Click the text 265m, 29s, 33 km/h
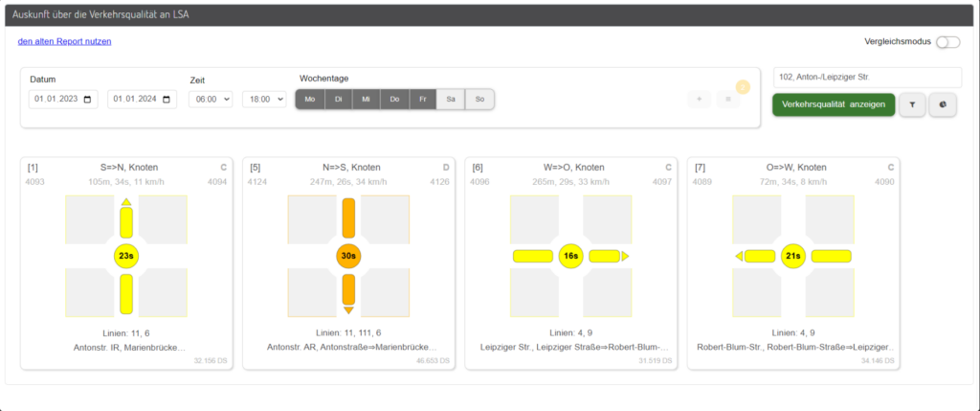 pyautogui.click(x=571, y=182)
